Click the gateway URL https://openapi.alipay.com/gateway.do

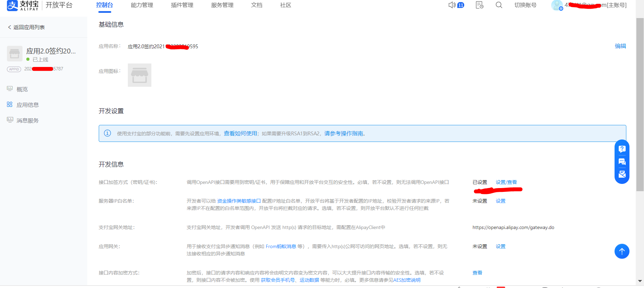[x=513, y=228]
